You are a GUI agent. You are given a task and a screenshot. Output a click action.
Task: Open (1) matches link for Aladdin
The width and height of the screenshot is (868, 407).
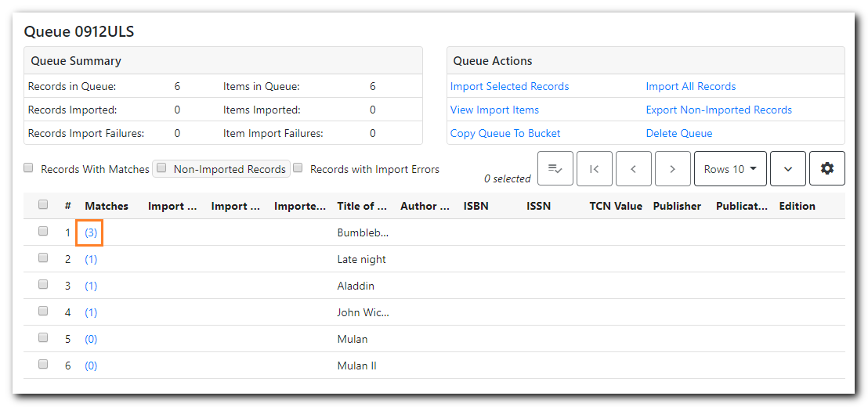click(91, 286)
